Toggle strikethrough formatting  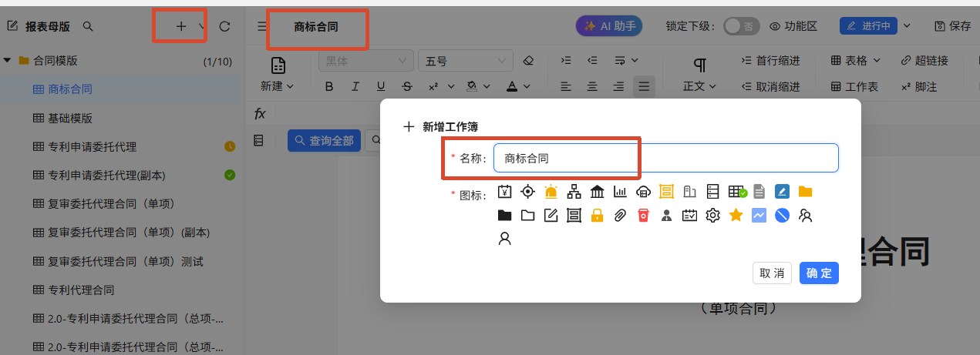pos(406,86)
